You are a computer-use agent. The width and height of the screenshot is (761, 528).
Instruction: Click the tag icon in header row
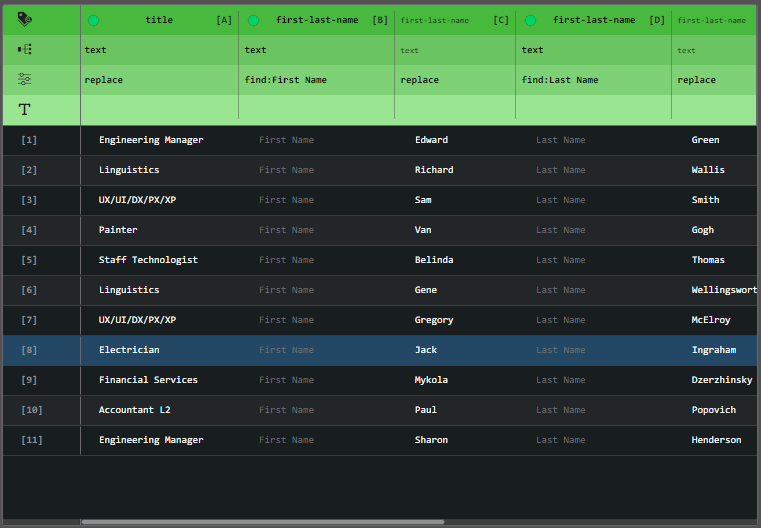[25, 19]
